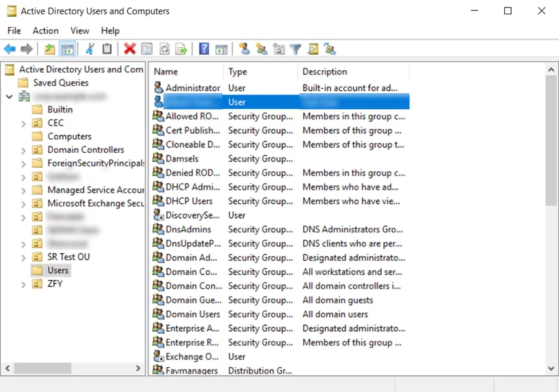The width and height of the screenshot is (559, 392).
Task: Click the Administrator user icon
Action: point(158,88)
